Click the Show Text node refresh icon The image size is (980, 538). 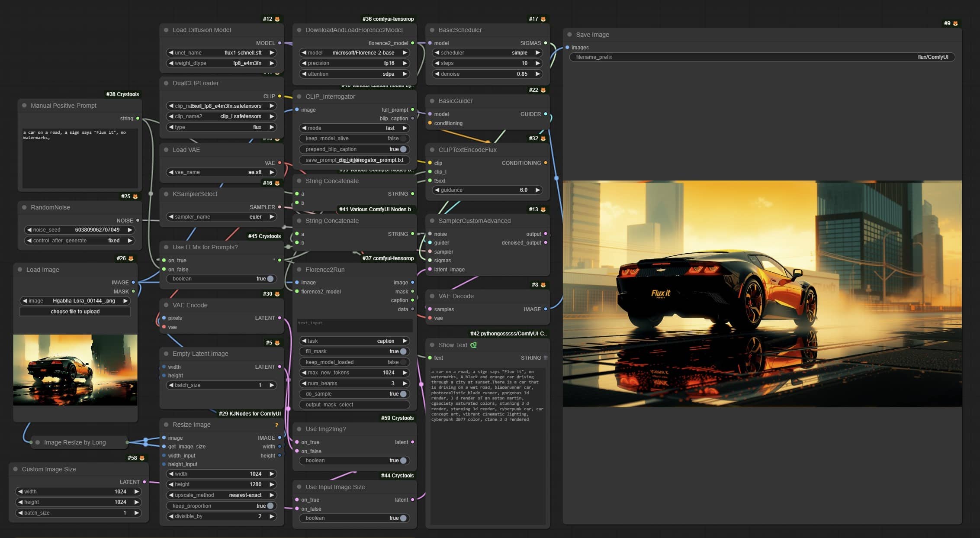tap(473, 345)
